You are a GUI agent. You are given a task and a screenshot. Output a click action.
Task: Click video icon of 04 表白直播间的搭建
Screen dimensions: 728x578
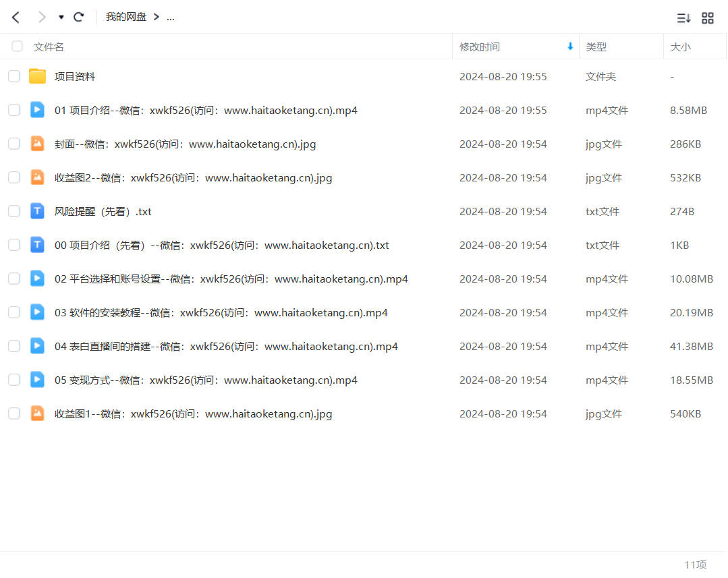point(37,346)
